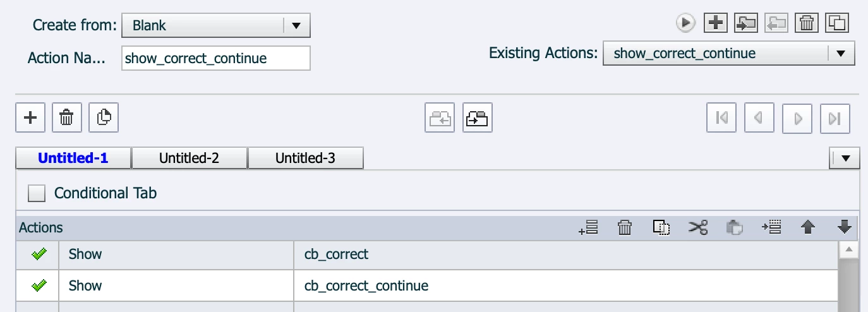868x312 pixels.
Task: Click the duplicate decision icon next to the decision trash button
Action: click(x=104, y=117)
